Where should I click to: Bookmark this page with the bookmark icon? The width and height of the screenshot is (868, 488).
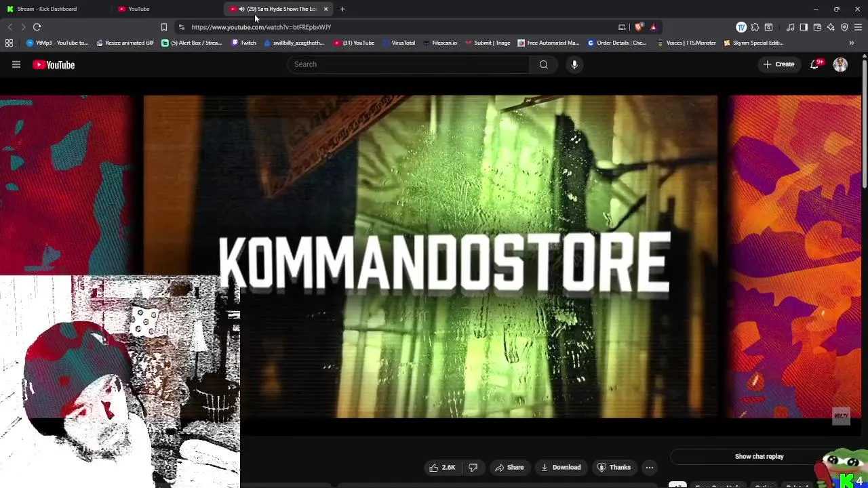pos(164,27)
